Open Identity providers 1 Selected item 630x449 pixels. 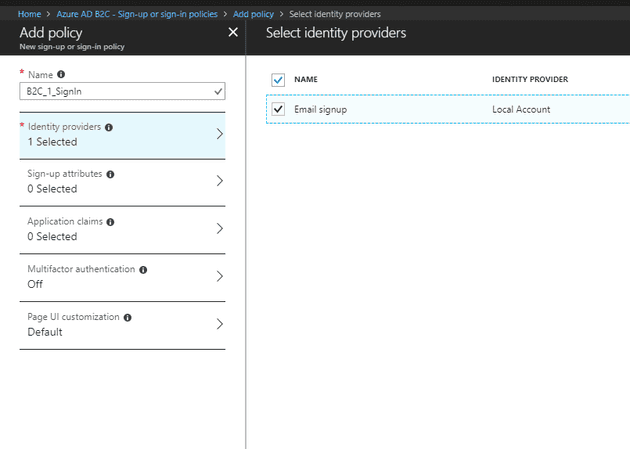(122, 135)
